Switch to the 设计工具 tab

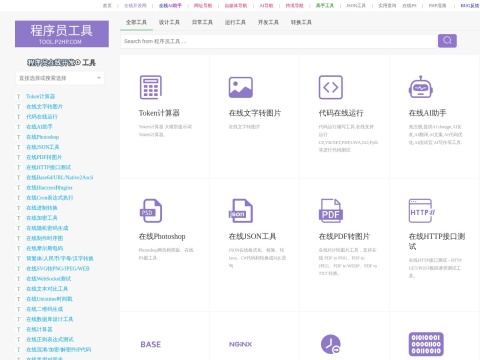[x=169, y=22]
